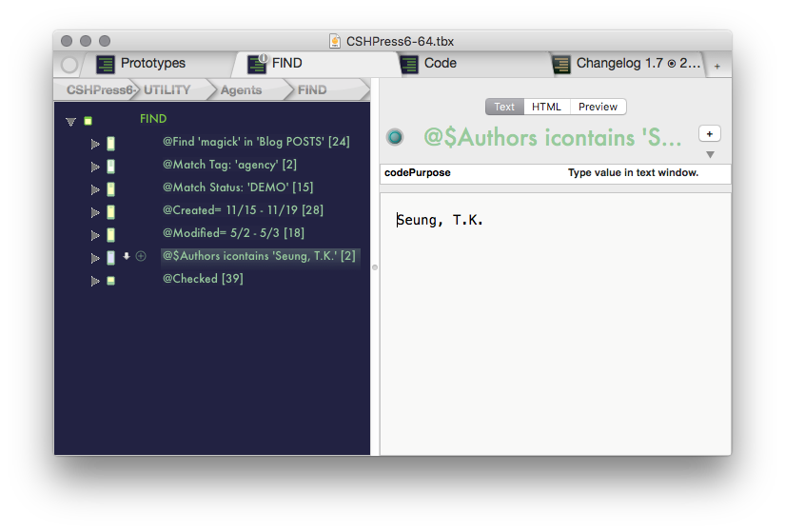Select the "@Checked [39]" agent

(203, 279)
